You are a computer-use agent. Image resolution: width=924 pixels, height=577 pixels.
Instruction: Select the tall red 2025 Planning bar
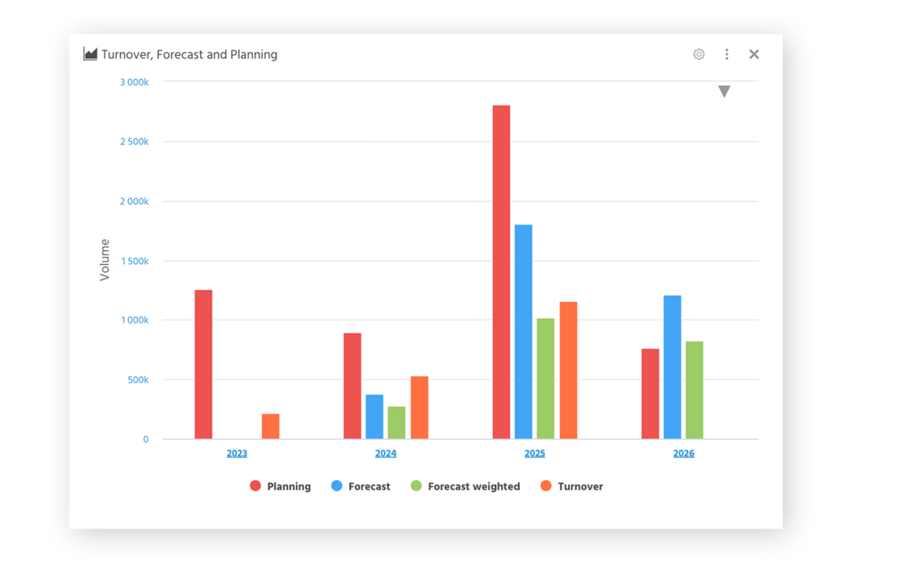[501, 271]
